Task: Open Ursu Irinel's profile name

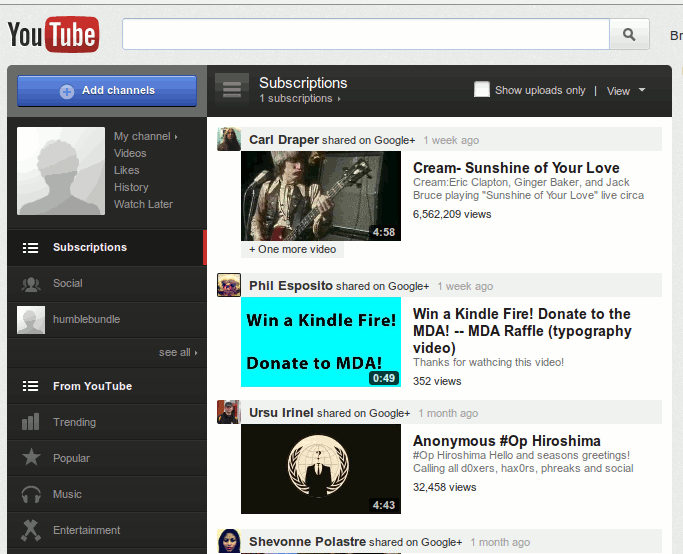Action: click(x=281, y=412)
